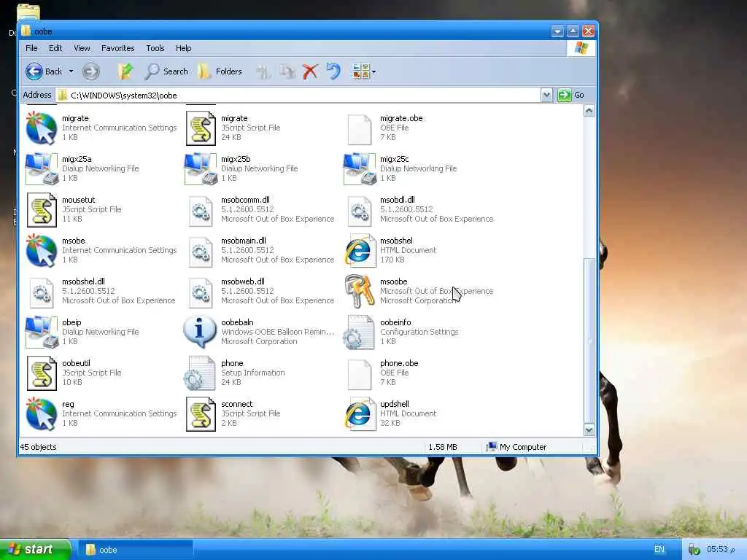Viewport: 747px width, 560px height.
Task: Click the Copy To toolbar icon
Action: (x=287, y=71)
